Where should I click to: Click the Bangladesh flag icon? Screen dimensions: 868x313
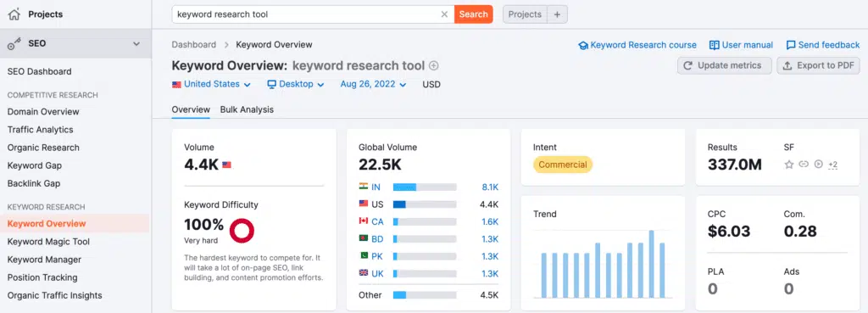pyautogui.click(x=363, y=238)
